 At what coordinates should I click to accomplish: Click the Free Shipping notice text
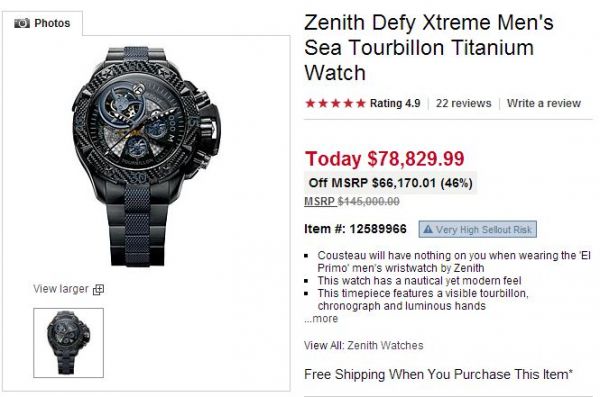coord(438,374)
